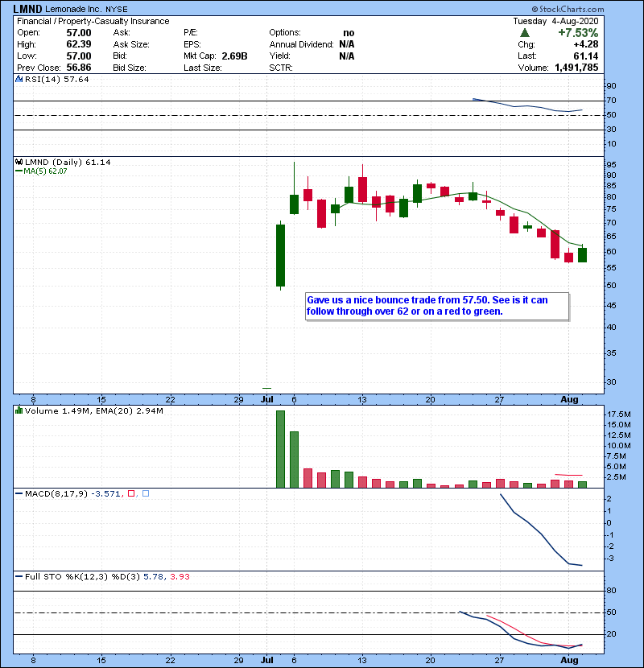This screenshot has width=644, height=668.
Task: Click the High 62.39 value
Action: click(79, 44)
